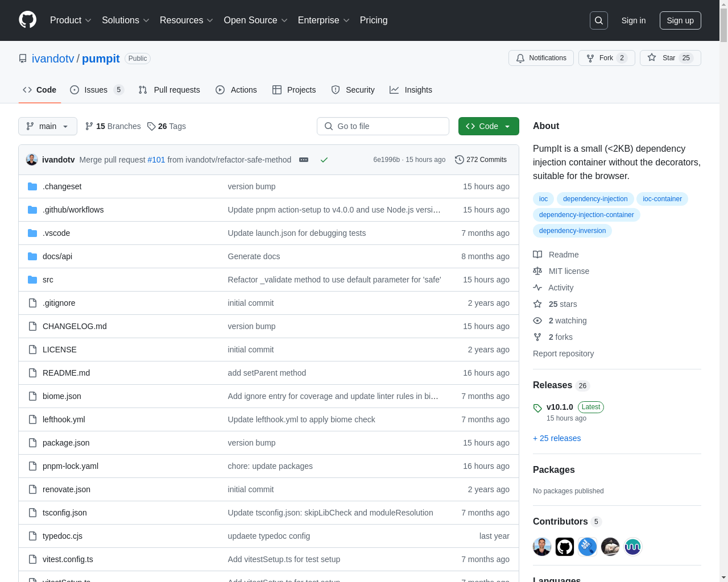Viewport: 728px width, 582px height.
Task: Focus the Go to file field
Action: click(383, 126)
